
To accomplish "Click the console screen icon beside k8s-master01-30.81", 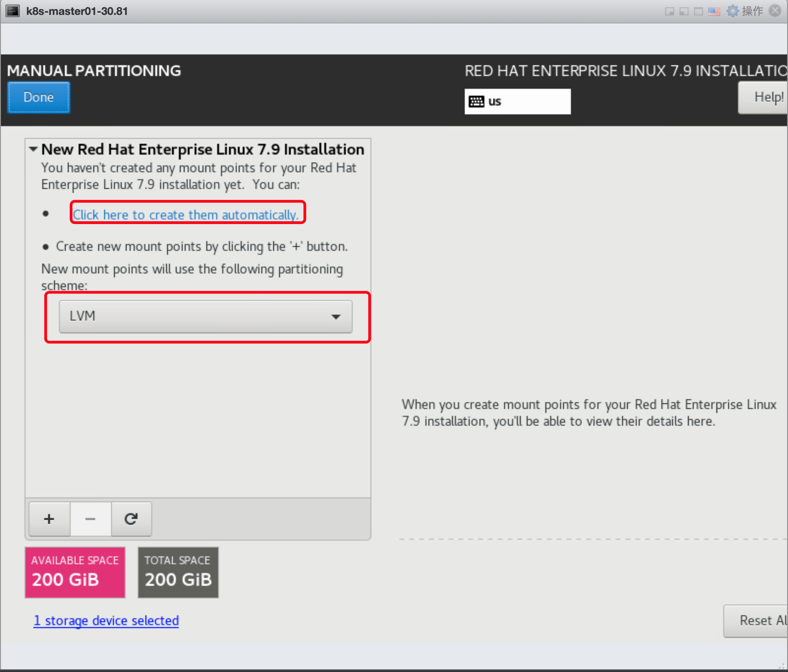I will pyautogui.click(x=13, y=11).
